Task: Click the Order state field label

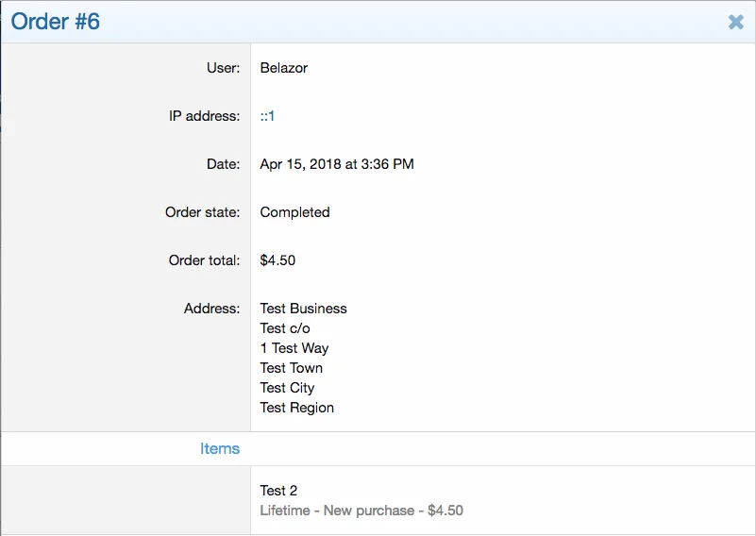Action: pos(203,212)
